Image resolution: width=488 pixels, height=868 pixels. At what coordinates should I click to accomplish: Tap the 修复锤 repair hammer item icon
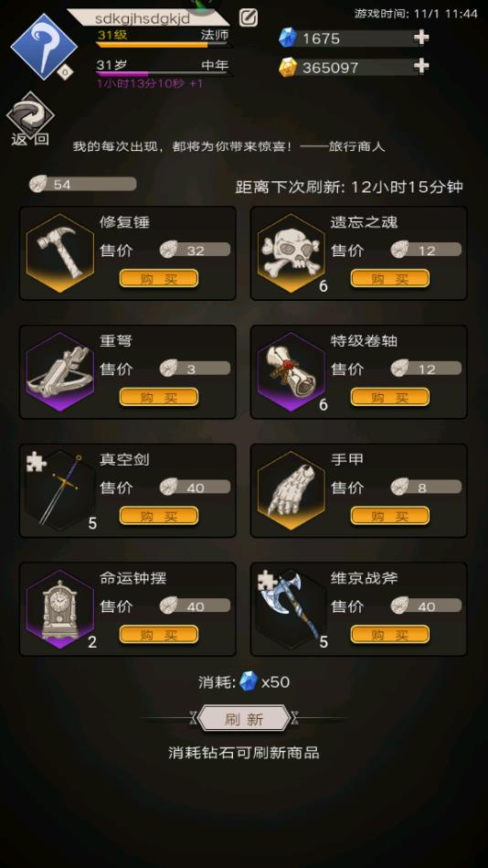60,253
